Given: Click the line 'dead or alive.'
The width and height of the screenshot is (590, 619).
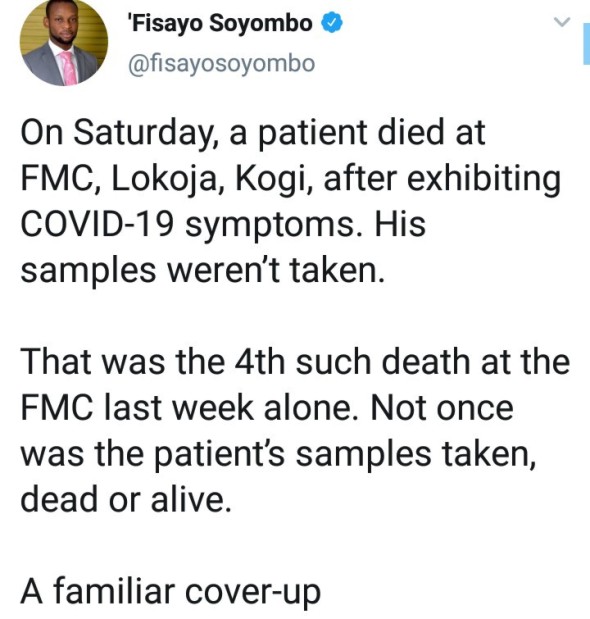Looking at the screenshot, I should (125, 499).
